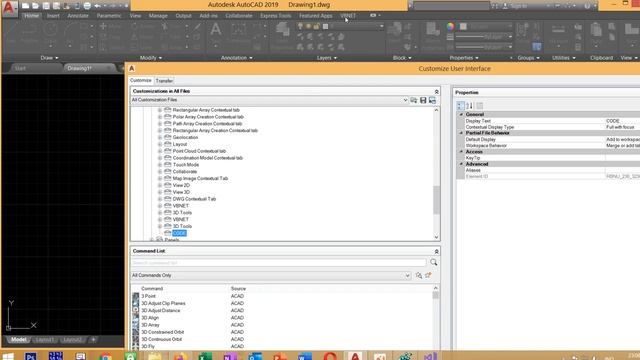The width and height of the screenshot is (640, 360).
Task: Click the 3D Constrained Orbit command icon
Action: (x=136, y=332)
